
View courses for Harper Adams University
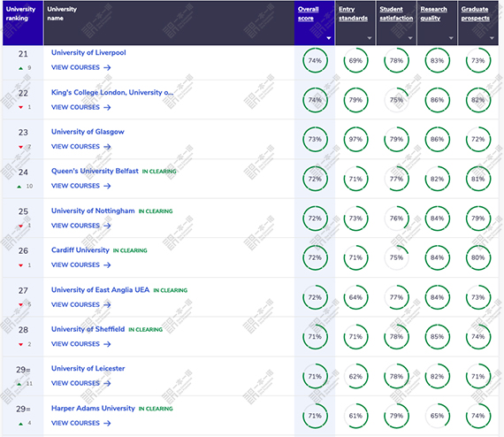[81, 423]
